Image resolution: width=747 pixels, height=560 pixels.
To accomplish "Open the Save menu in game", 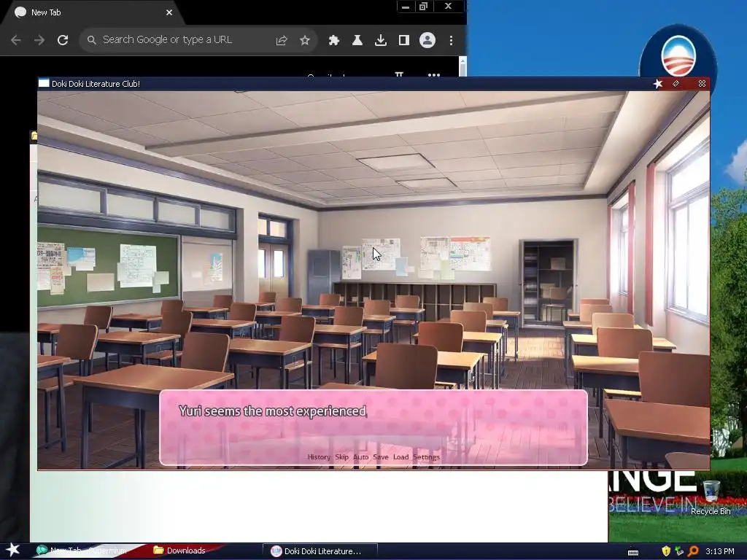I will click(381, 457).
